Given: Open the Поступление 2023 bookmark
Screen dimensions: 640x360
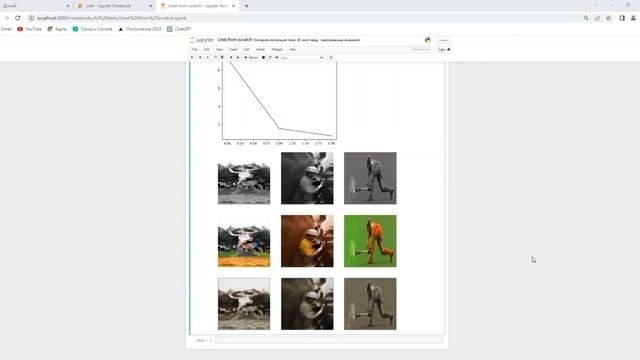Looking at the screenshot, I should click(x=140, y=29).
